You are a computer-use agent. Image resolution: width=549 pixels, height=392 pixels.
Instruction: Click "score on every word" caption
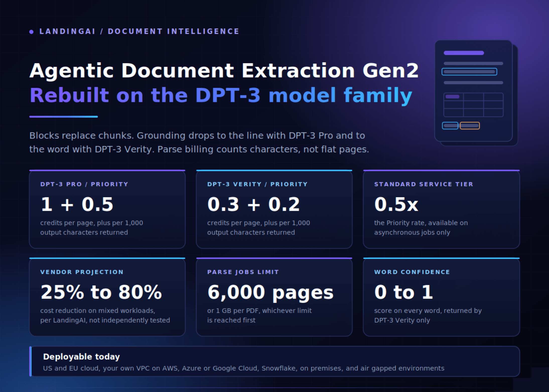(x=428, y=315)
